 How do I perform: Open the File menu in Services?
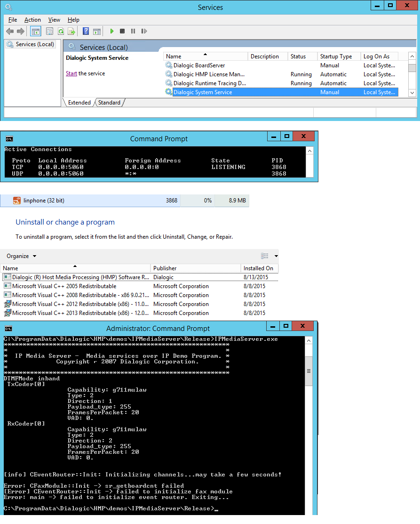pos(13,20)
